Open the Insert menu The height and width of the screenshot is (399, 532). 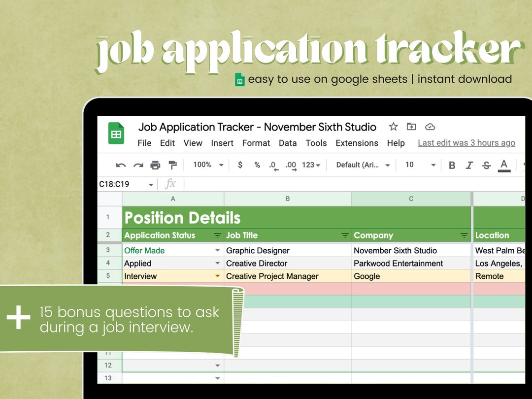[222, 143]
